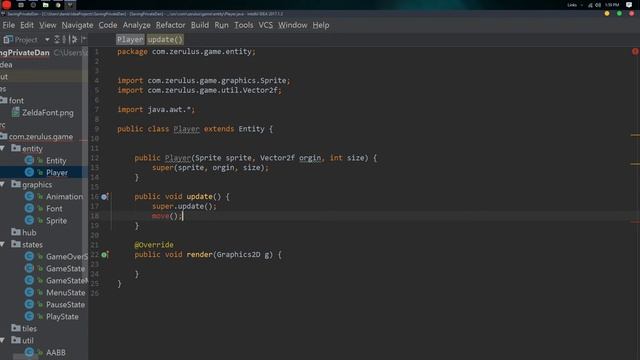Open the Sprite class
Image resolution: width=640 pixels, height=360 pixels.
(56, 221)
